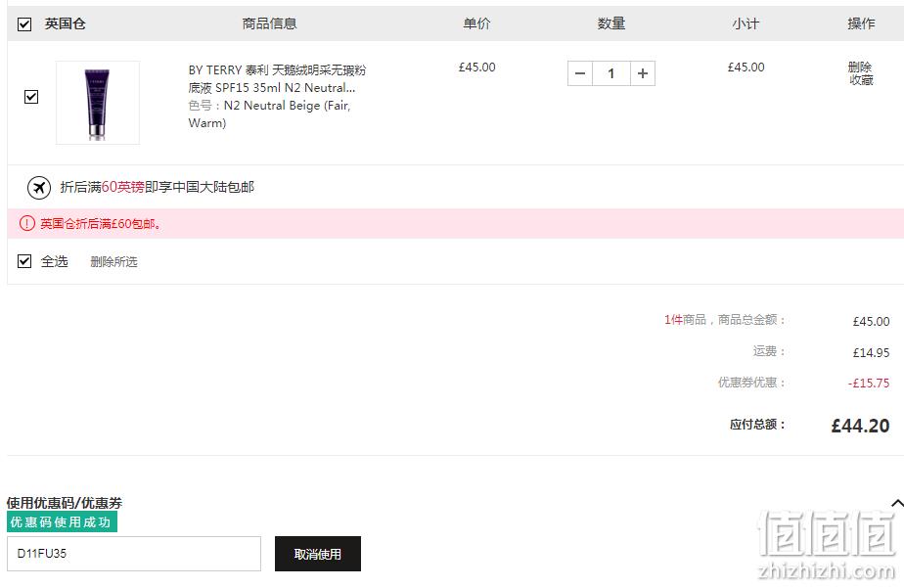Toggle the BY TERRY product checkbox

tap(31, 96)
